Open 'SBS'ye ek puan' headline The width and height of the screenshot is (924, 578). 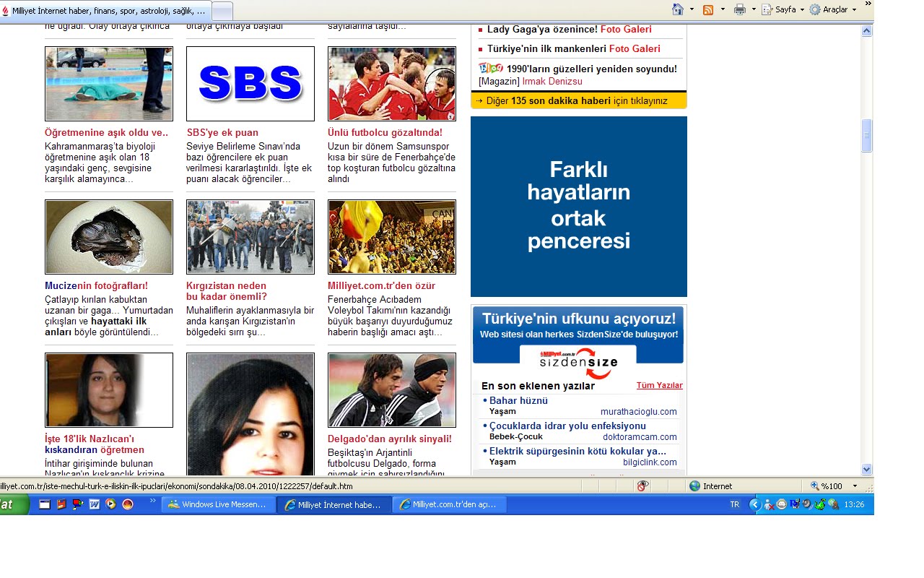(222, 133)
